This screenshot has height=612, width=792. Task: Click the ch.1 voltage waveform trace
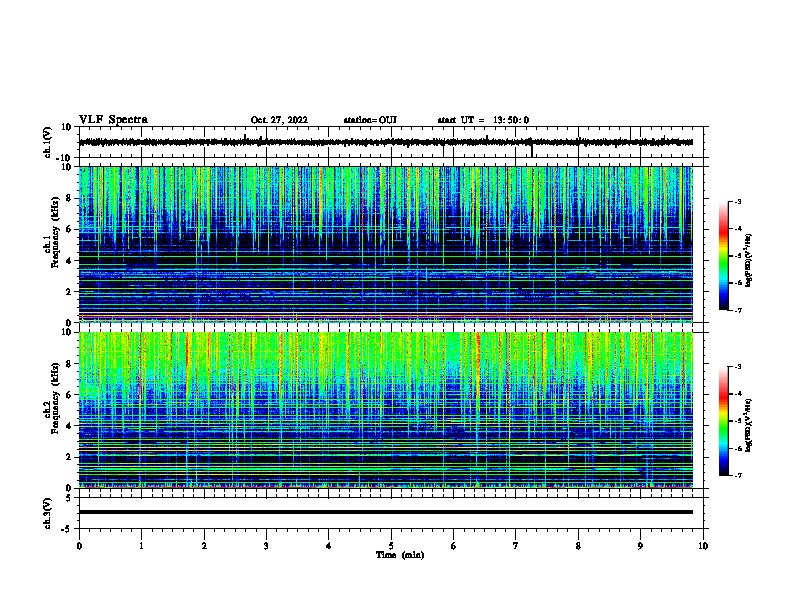tap(386, 142)
